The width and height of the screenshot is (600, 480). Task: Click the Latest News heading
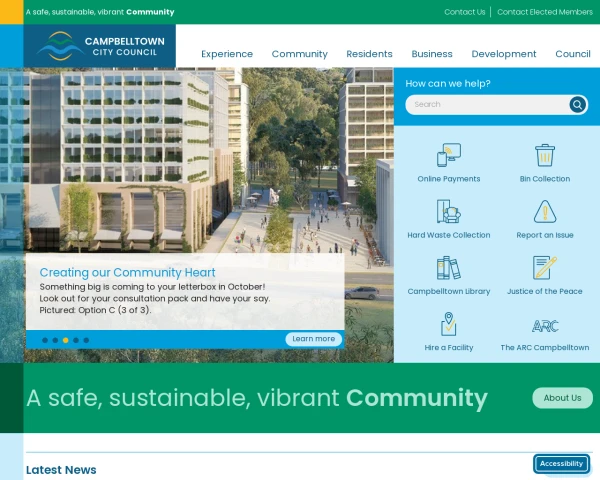pyautogui.click(x=61, y=470)
